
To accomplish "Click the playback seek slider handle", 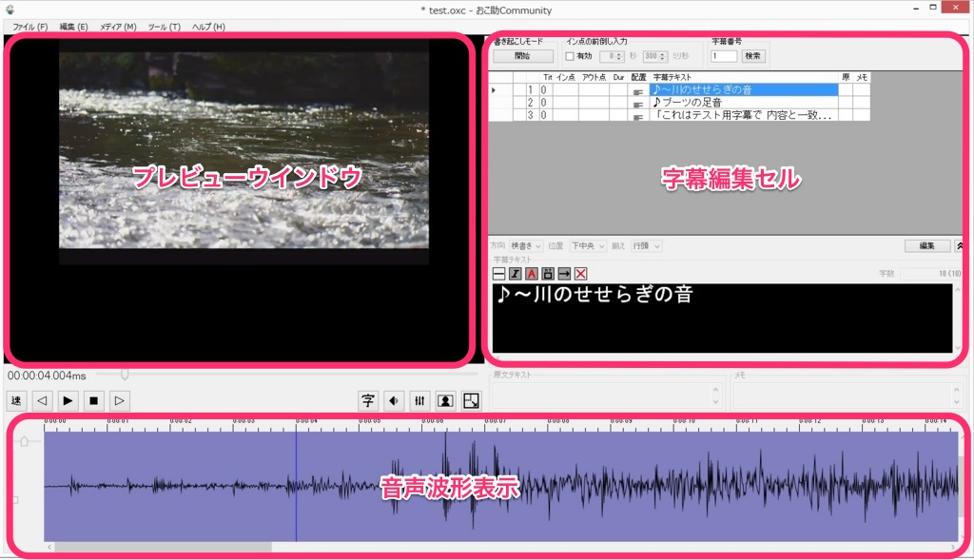I will pos(125,375).
